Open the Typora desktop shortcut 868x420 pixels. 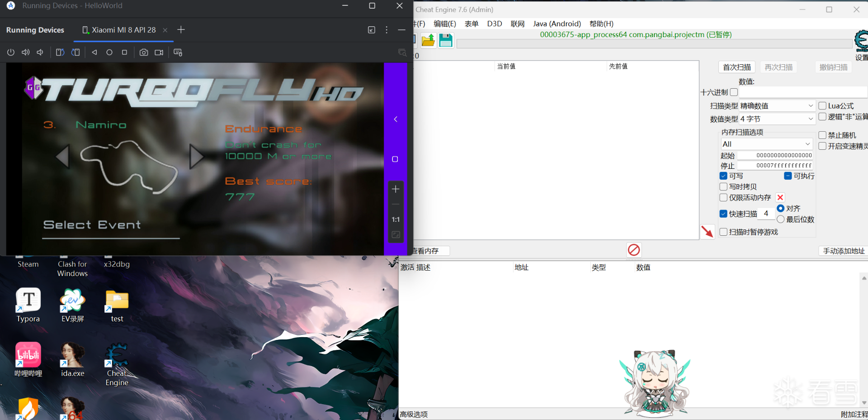pos(28,305)
